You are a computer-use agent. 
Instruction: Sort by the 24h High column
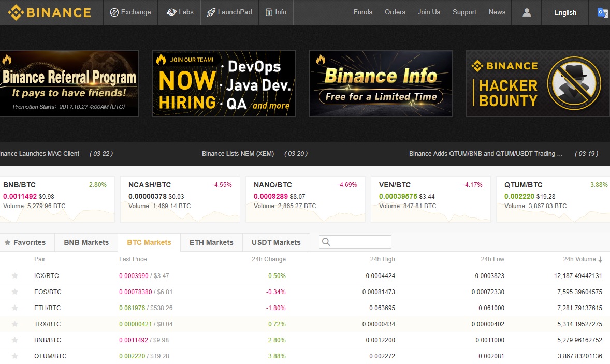[x=383, y=259]
